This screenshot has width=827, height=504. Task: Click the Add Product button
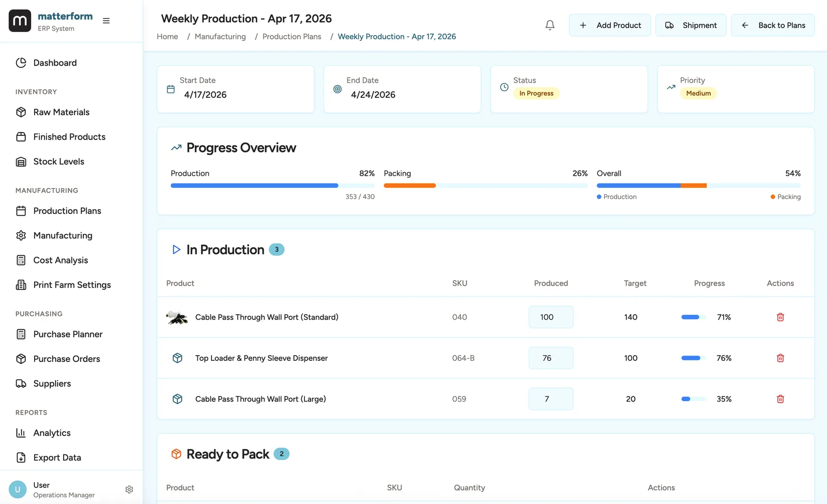(609, 25)
